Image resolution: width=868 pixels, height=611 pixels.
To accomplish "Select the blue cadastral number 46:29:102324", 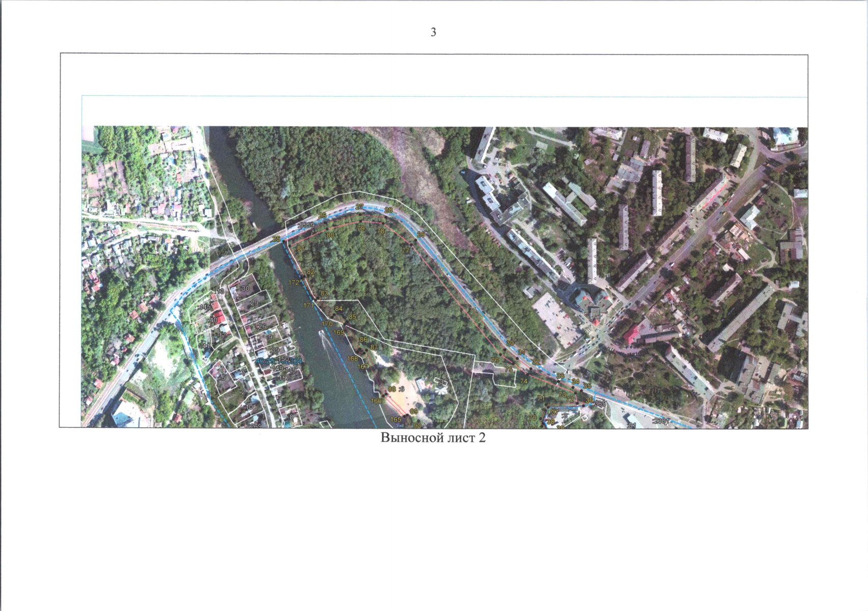I will 279,360.
